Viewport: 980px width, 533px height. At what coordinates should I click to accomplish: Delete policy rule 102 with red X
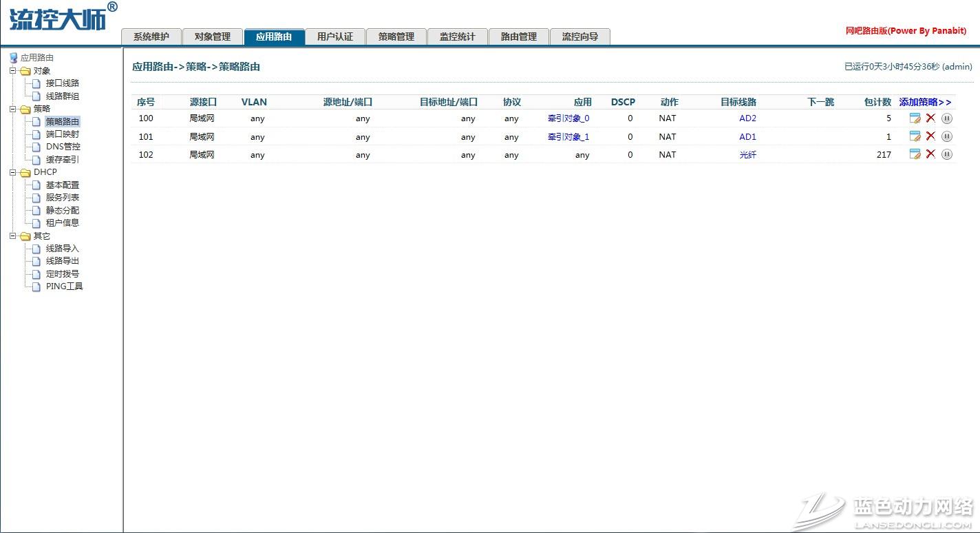930,154
